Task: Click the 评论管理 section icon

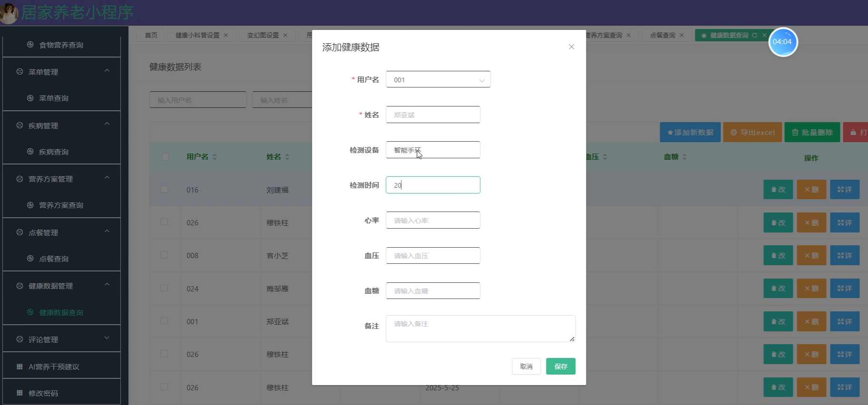Action: (20, 339)
